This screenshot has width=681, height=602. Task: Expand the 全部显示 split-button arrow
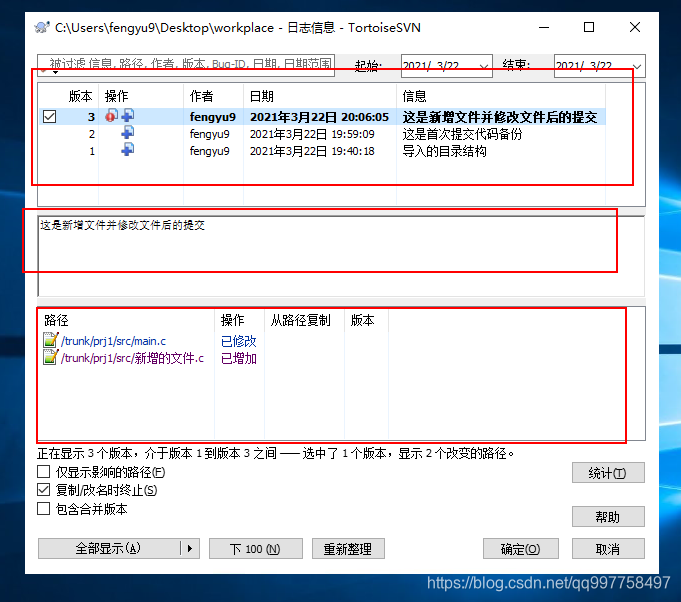[x=190, y=549]
